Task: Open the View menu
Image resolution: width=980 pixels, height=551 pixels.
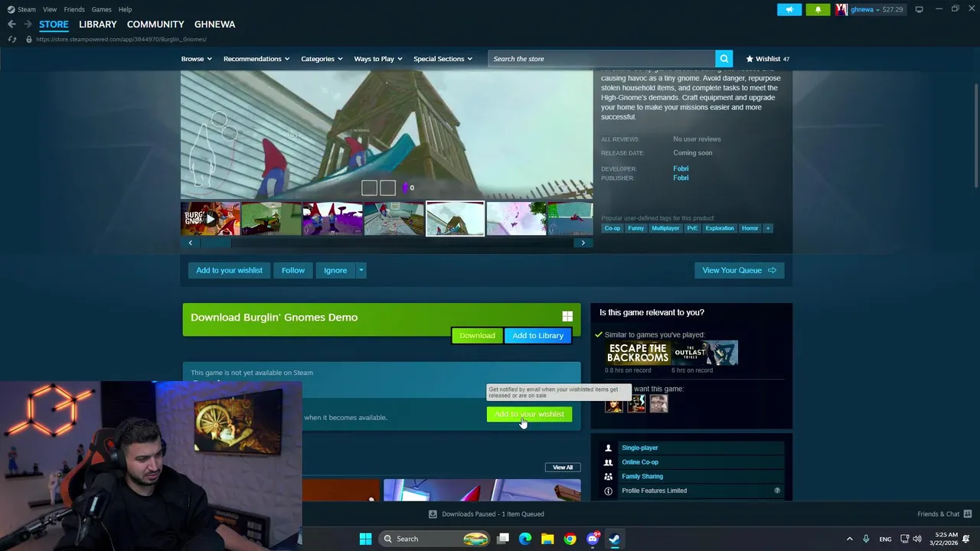Action: 50,9
